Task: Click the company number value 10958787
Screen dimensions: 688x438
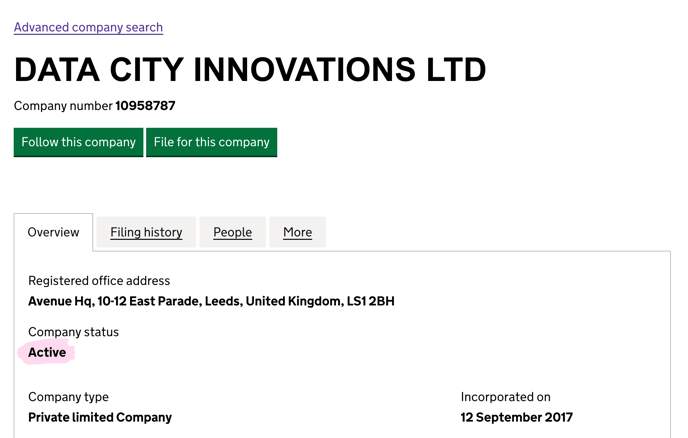Action: pyautogui.click(x=145, y=106)
